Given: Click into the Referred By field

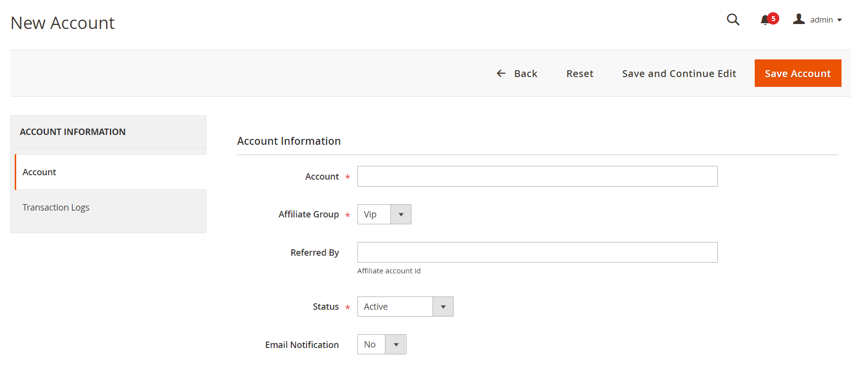Looking at the screenshot, I should (x=537, y=252).
